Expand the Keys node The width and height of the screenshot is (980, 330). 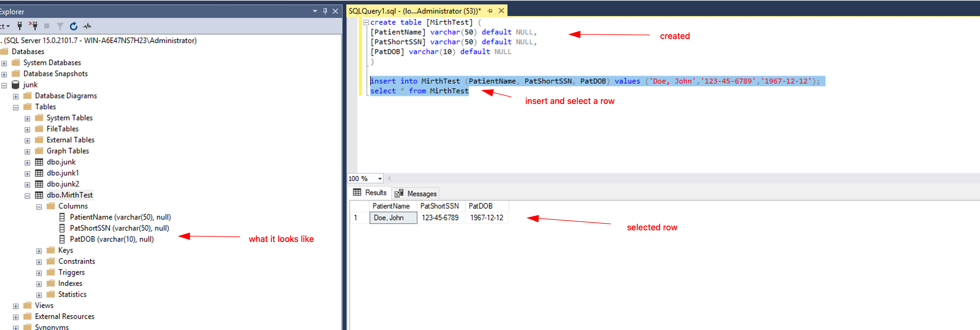click(39, 251)
